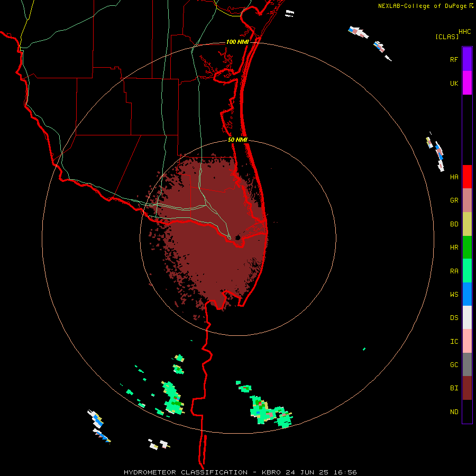The image size is (476, 476).
Task: Click the ND black legend swatch
Action: [467, 411]
